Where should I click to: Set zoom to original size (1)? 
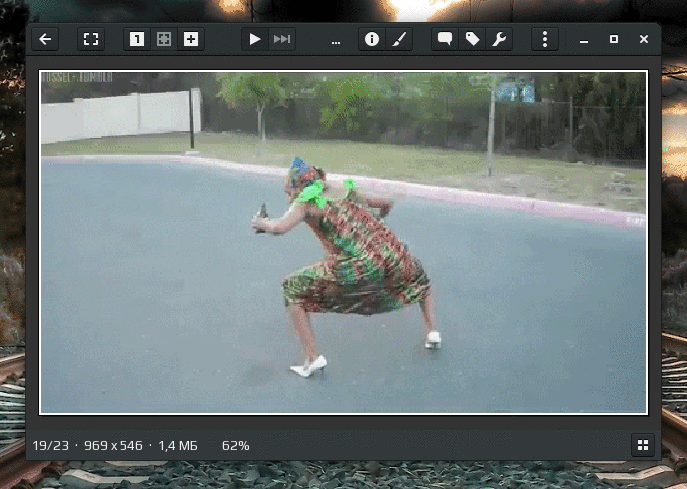coord(137,39)
